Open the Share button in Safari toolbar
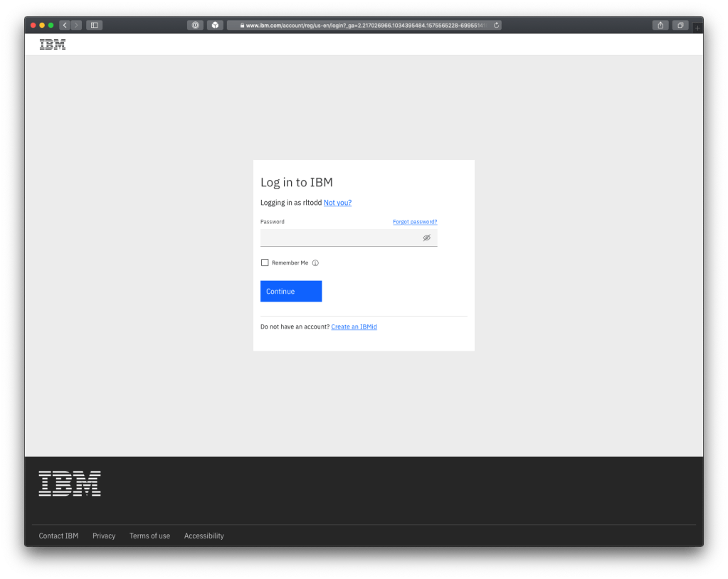728x579 pixels. (x=660, y=26)
